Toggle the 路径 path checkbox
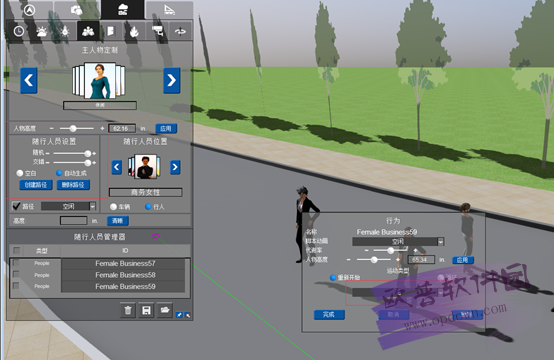The image size is (554, 360). [x=16, y=206]
